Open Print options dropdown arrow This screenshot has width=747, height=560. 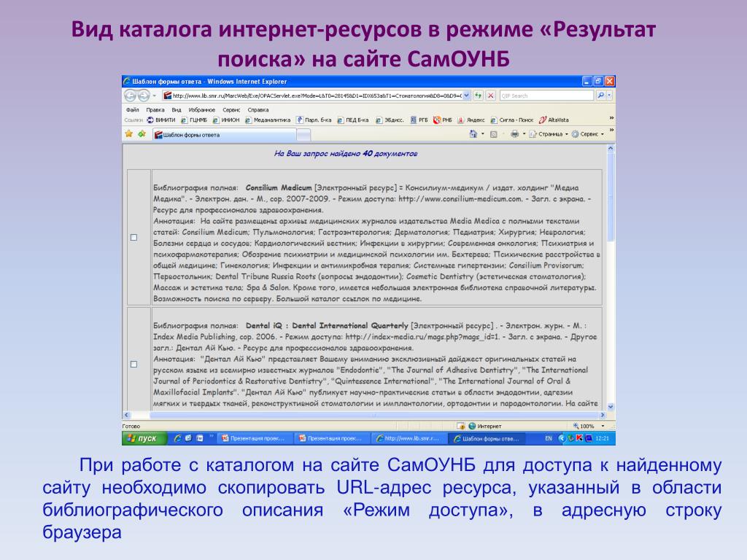(x=524, y=134)
